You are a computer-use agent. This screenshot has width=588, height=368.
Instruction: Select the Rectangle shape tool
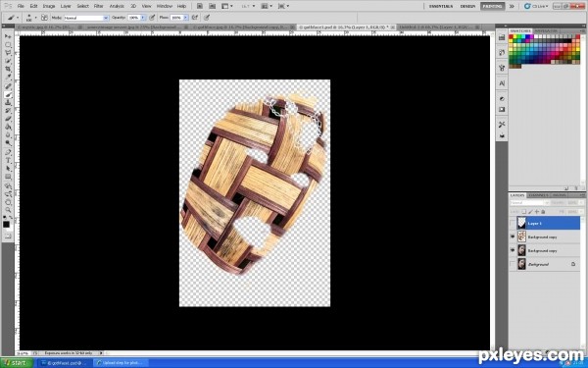(x=8, y=177)
